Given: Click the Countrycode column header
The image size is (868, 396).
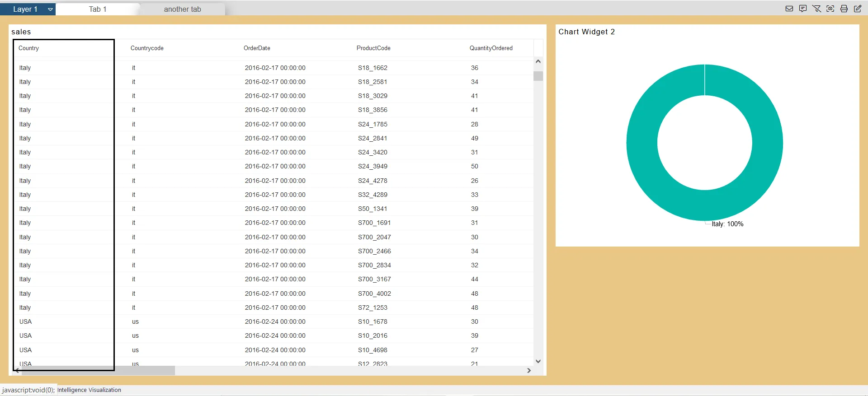Looking at the screenshot, I should [x=147, y=48].
